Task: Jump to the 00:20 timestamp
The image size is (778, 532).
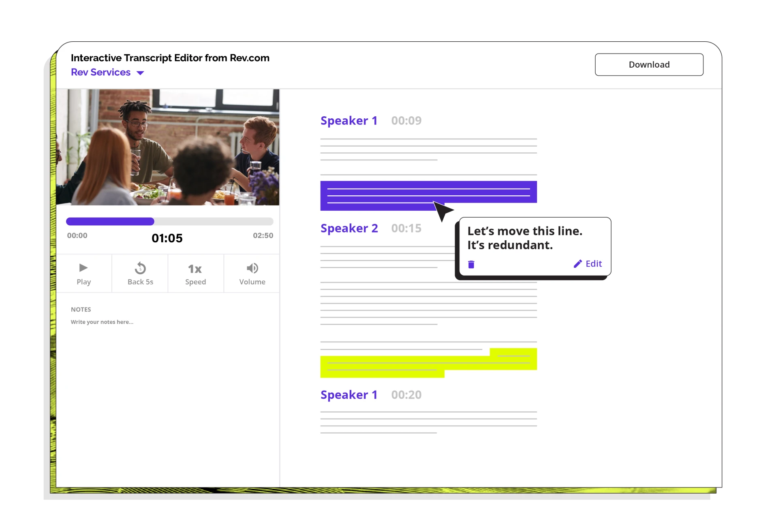Action: 406,395
